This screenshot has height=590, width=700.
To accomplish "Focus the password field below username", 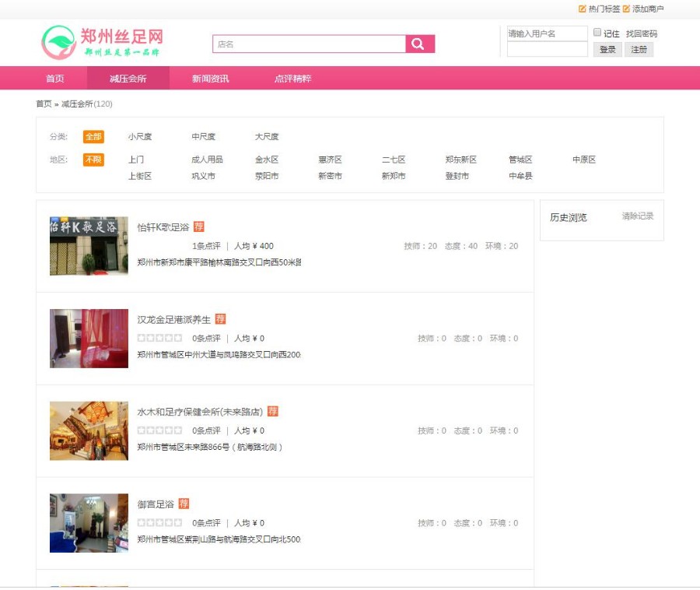I will 548,49.
